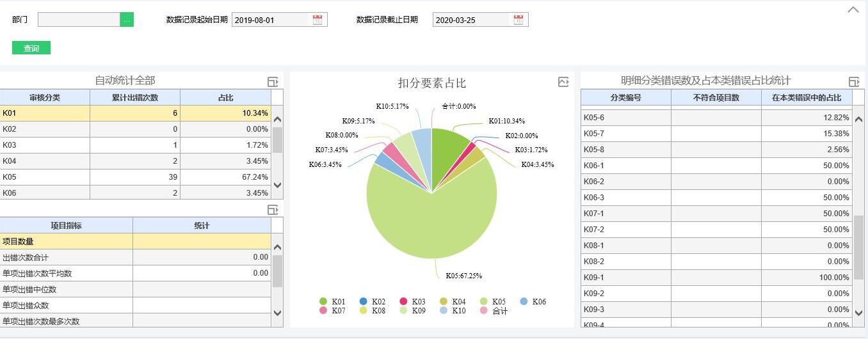868x339 pixels.
Task: Sort by 累计出错次数 column header
Action: point(135,97)
